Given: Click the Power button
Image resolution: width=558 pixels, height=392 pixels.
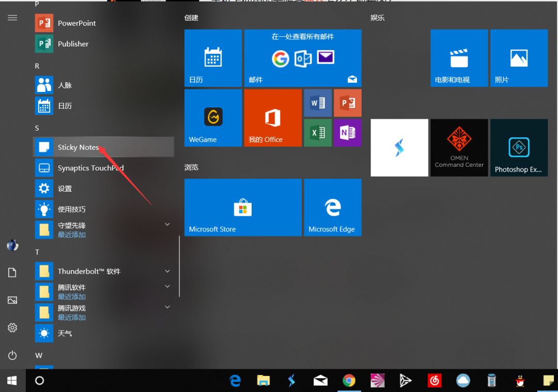Looking at the screenshot, I should click(x=12, y=355).
